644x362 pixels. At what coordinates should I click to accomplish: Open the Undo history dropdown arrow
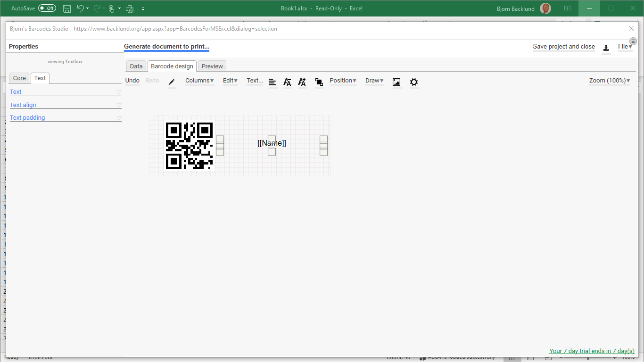click(88, 8)
